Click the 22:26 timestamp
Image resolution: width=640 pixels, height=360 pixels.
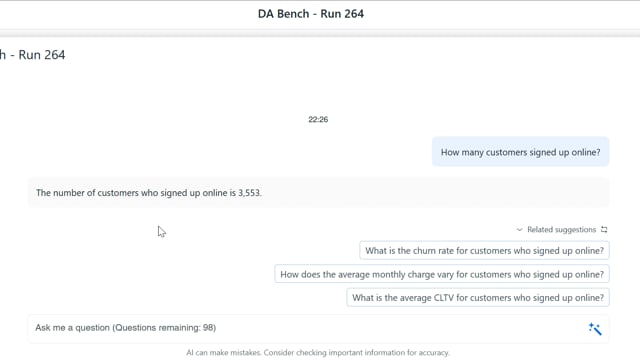[318, 119]
